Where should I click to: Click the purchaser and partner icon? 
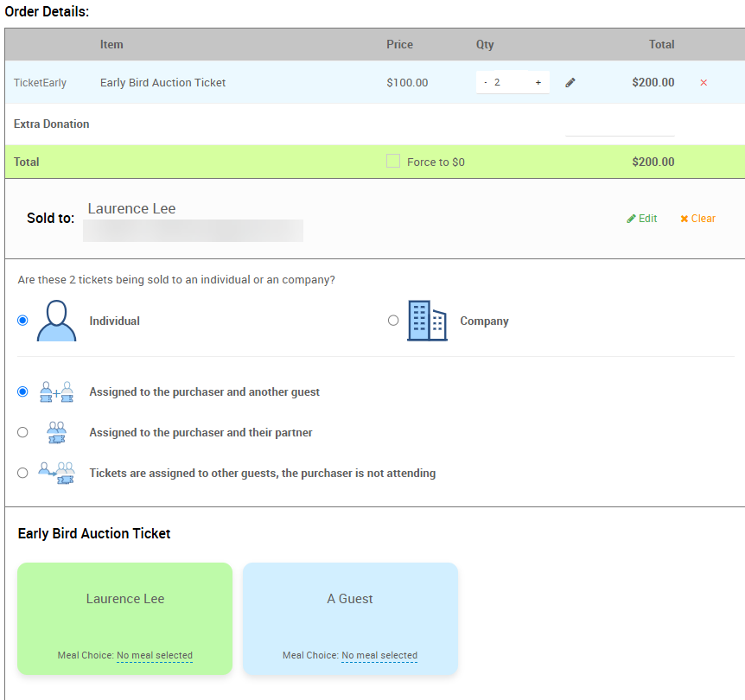(56, 432)
